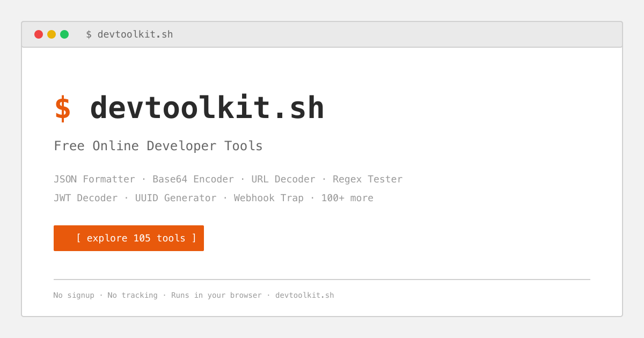Click the 'No tracking' footer text
644x338 pixels.
click(133, 295)
